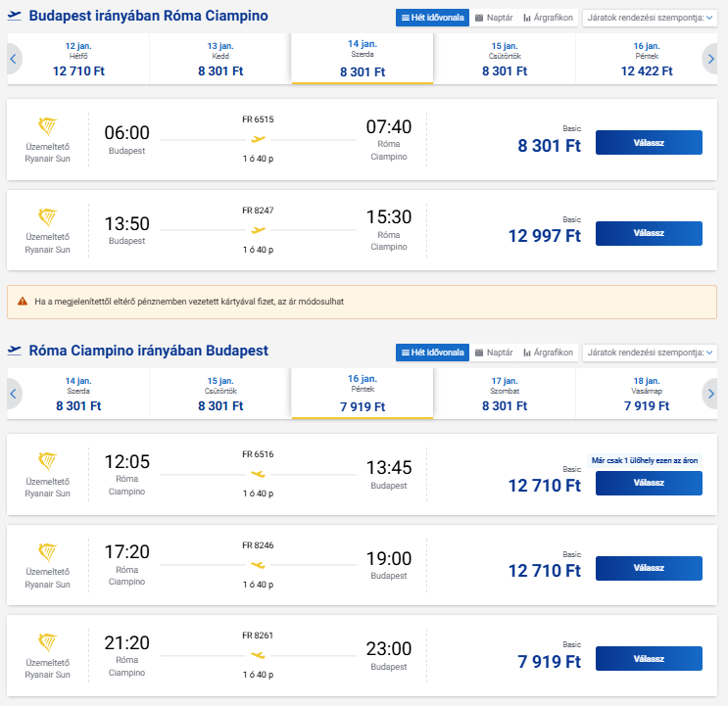Screen dimensions: 728x706
Task: Switch return view to Naptár
Action: click(494, 352)
